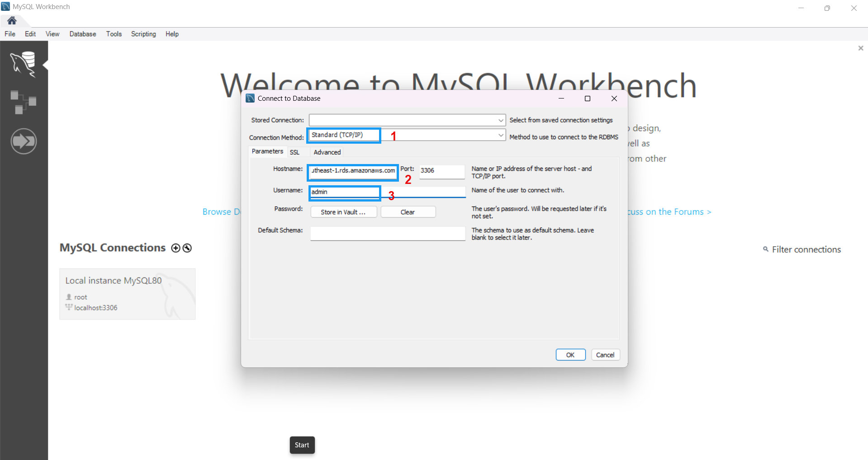868x460 pixels.
Task: Open the Local instance MySQL80 connection tile
Action: (x=127, y=294)
